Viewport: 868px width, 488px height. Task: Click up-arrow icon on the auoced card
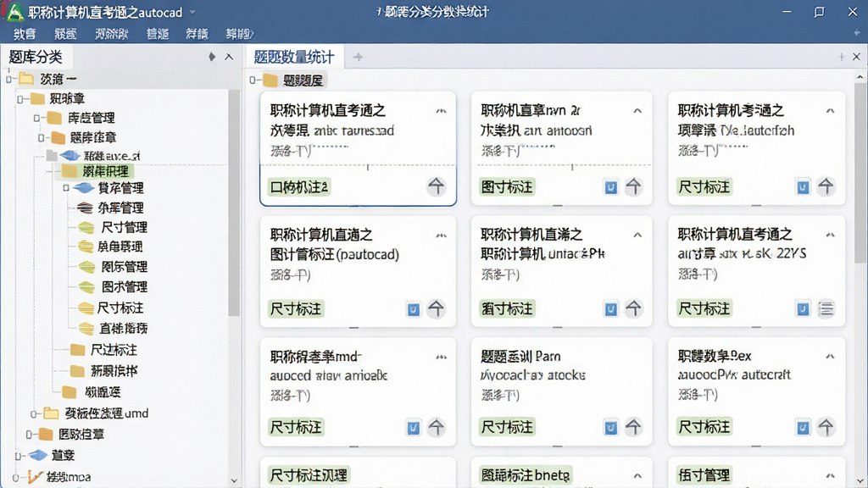pos(437,427)
